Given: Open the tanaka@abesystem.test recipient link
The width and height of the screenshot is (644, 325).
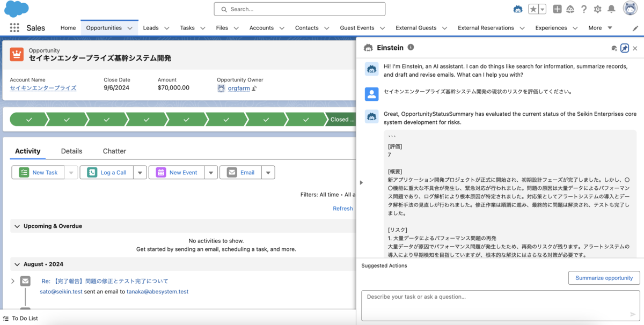Looking at the screenshot, I should point(157,292).
